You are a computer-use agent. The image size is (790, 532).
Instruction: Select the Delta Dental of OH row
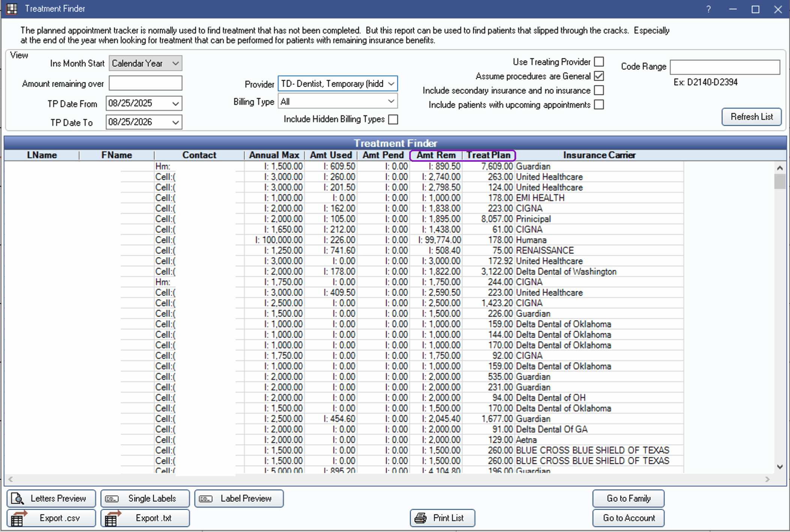pos(344,397)
